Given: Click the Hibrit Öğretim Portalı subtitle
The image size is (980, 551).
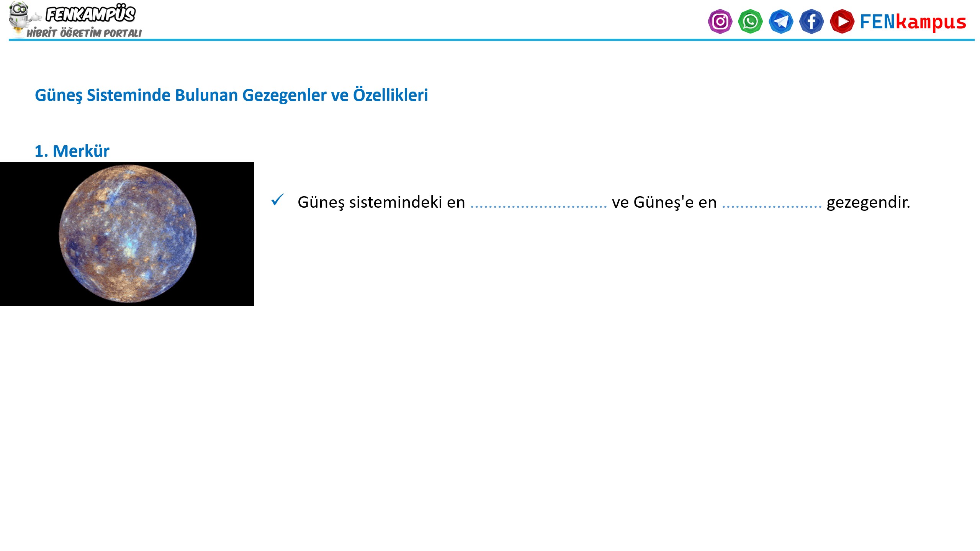Looking at the screenshot, I should [x=84, y=33].
